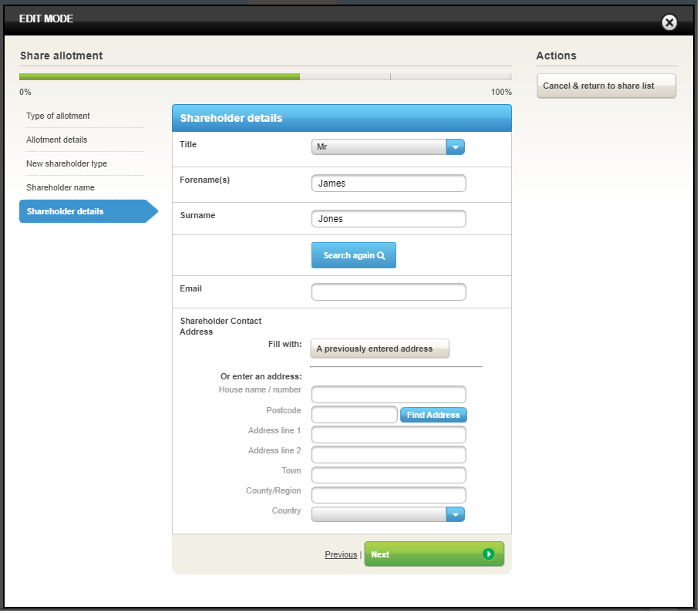The image size is (700, 613).
Task: Click Cancel & return to share list
Action: point(606,86)
